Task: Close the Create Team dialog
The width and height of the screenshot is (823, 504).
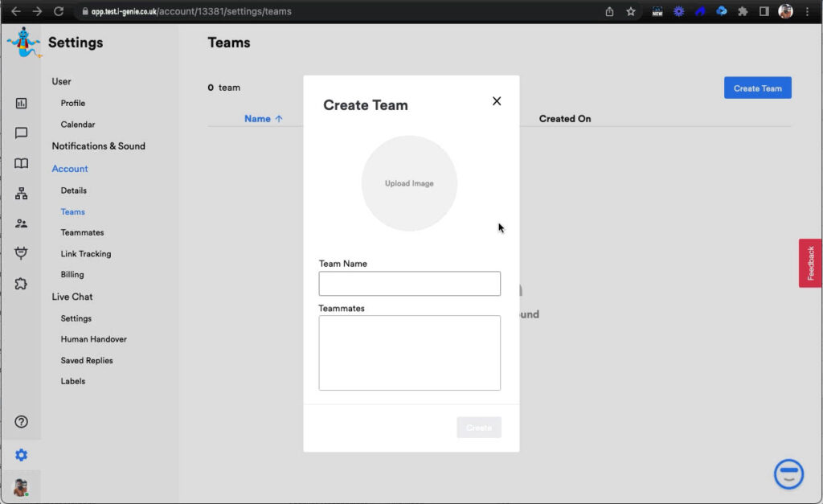Action: pyautogui.click(x=497, y=101)
